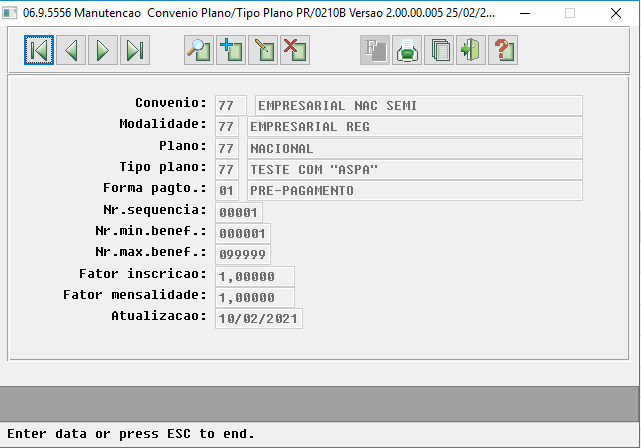Click the Convenio: label

click(171, 103)
